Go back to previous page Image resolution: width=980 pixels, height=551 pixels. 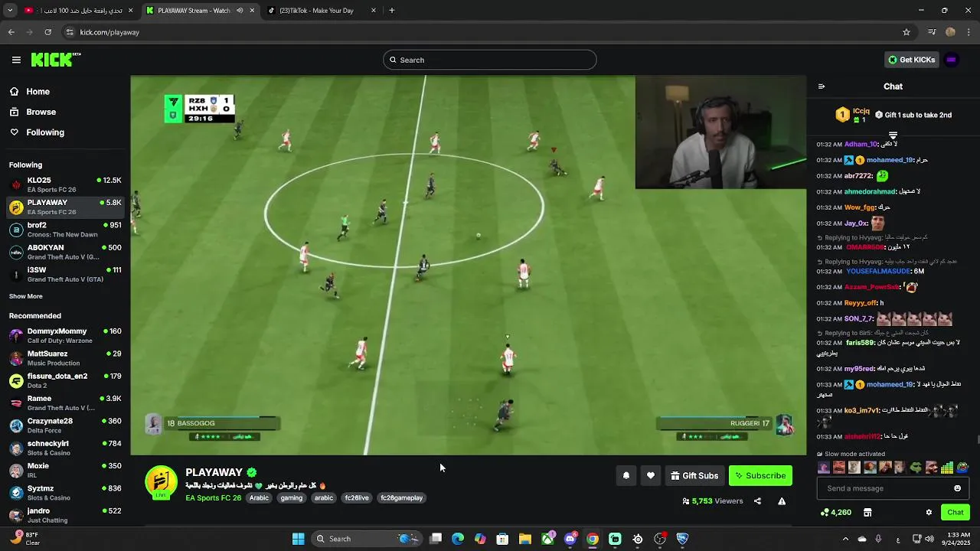pyautogui.click(x=11, y=32)
